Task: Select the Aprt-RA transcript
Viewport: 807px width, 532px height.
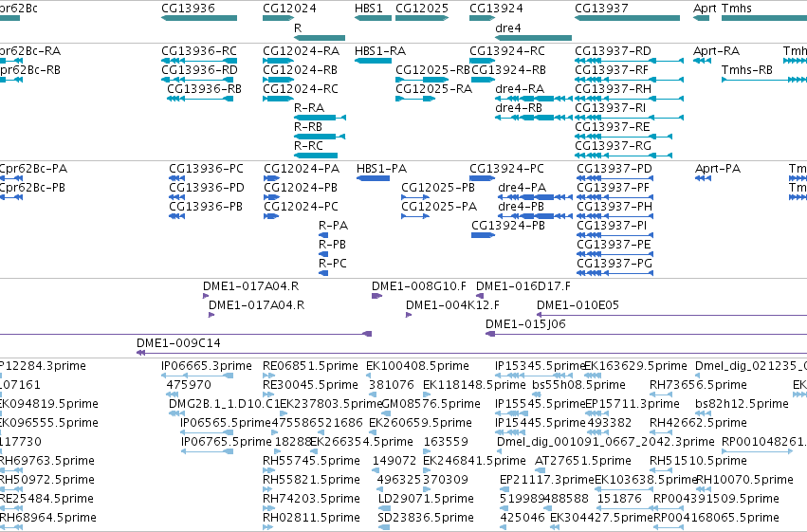Action: click(716, 51)
